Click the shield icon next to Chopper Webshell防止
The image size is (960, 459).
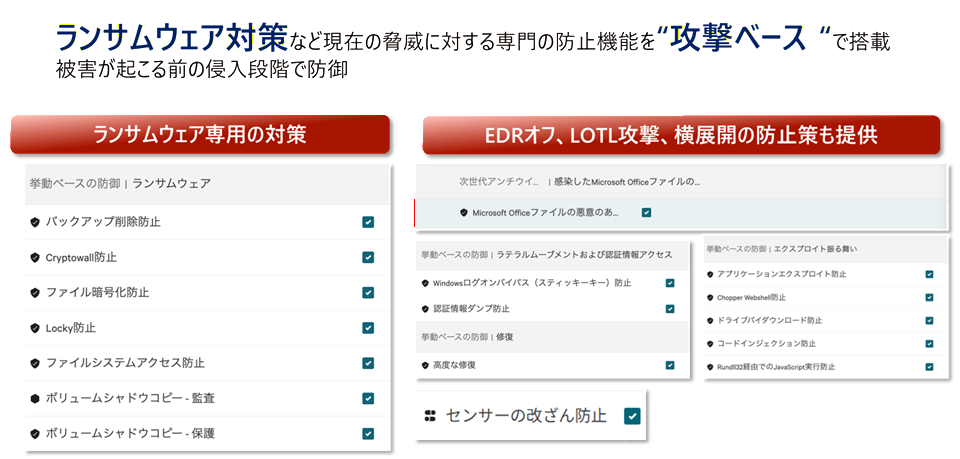pos(710,297)
